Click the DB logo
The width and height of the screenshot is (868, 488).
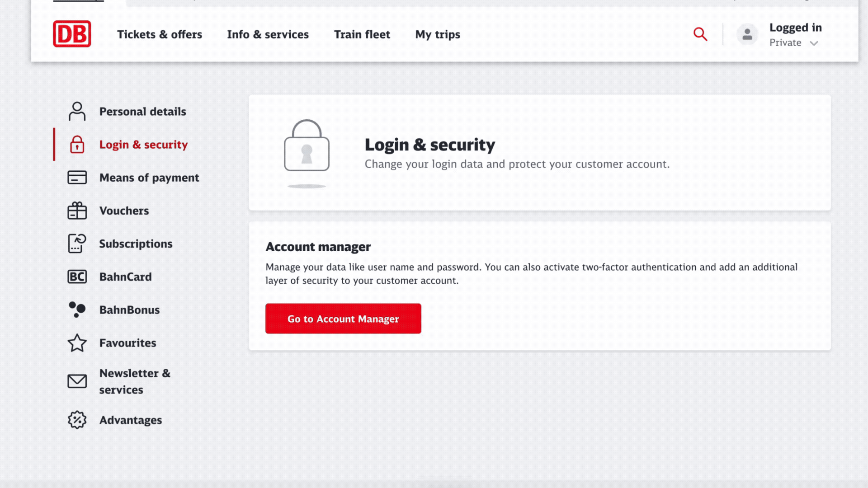click(x=72, y=34)
